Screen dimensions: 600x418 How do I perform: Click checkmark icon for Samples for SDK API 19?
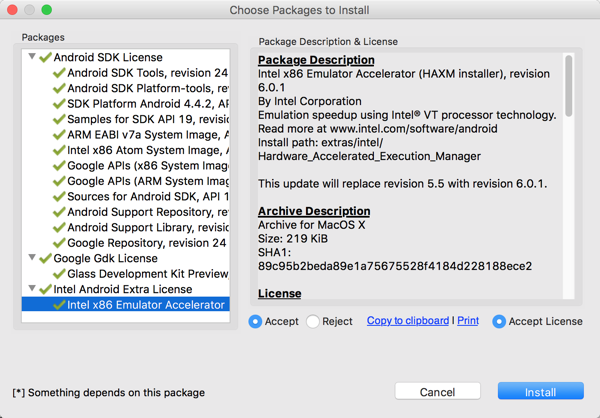[x=59, y=119]
